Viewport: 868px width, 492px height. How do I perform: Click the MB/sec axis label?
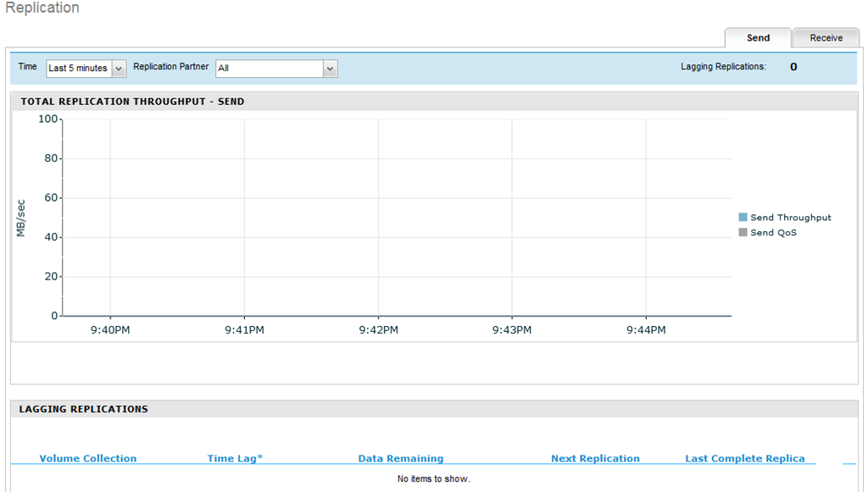tap(21, 218)
